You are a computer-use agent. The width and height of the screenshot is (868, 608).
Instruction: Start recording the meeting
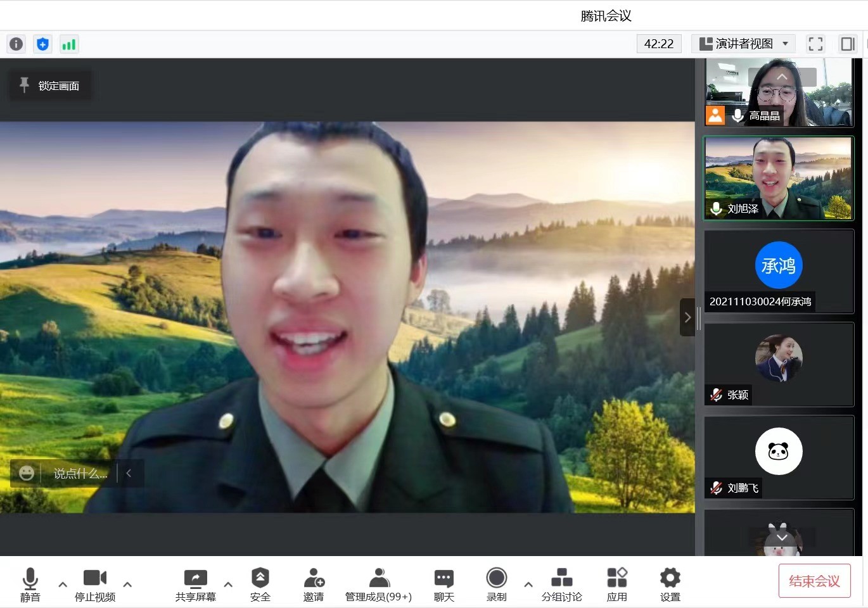click(496, 584)
